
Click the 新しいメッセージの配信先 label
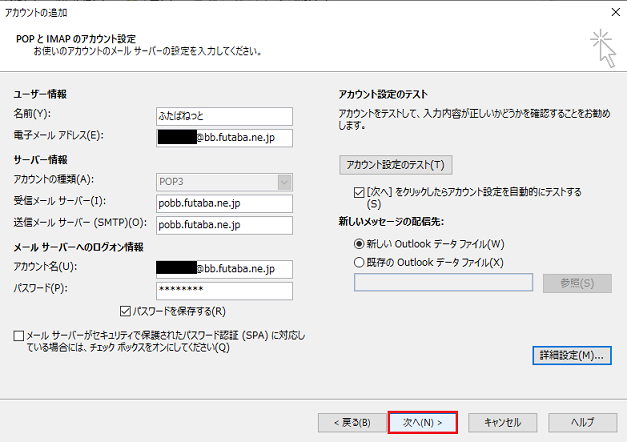point(391,221)
